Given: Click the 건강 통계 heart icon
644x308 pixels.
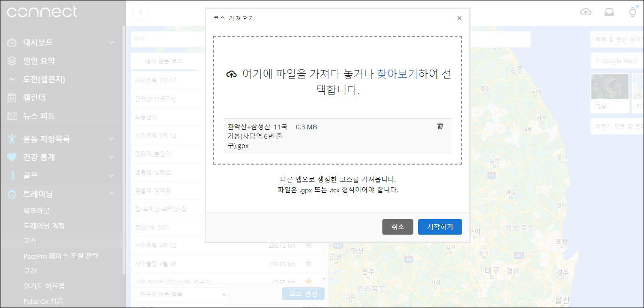Looking at the screenshot, I should click(12, 157).
